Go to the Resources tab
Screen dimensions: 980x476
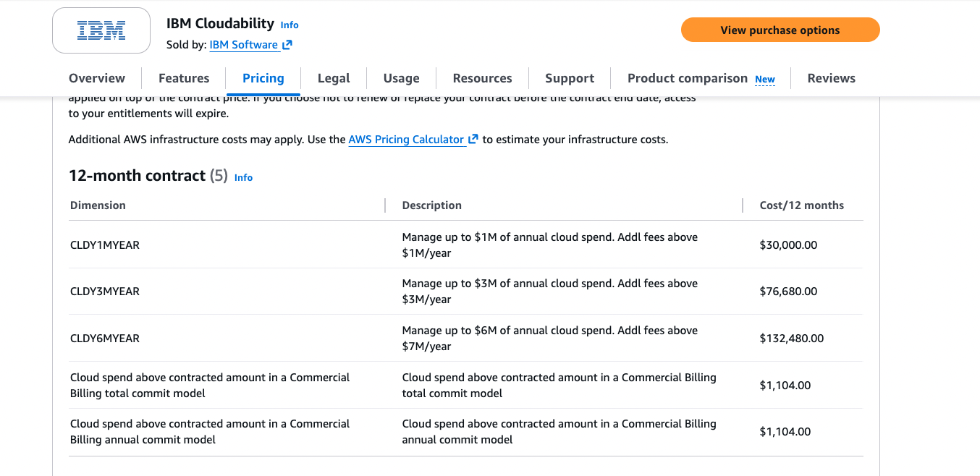coord(482,77)
